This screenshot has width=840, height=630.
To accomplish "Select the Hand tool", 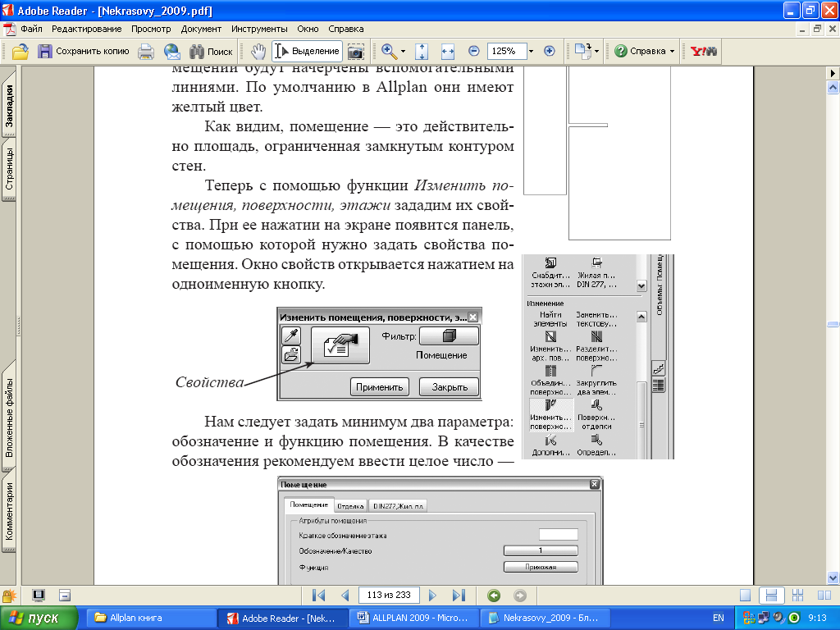I will [x=258, y=52].
